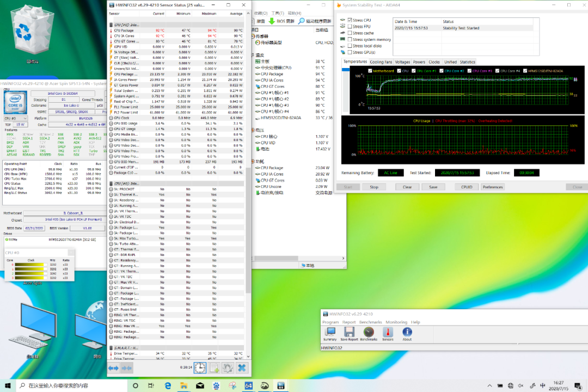Image resolution: width=588 pixels, height=392 pixels.
Task: Click the blue X icon in sensor window
Action: tap(242, 368)
